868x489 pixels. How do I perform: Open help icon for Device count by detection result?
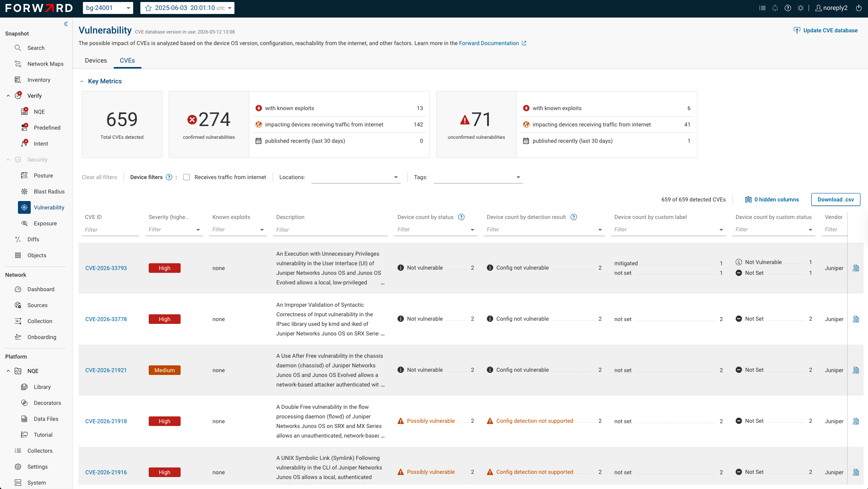(x=574, y=217)
